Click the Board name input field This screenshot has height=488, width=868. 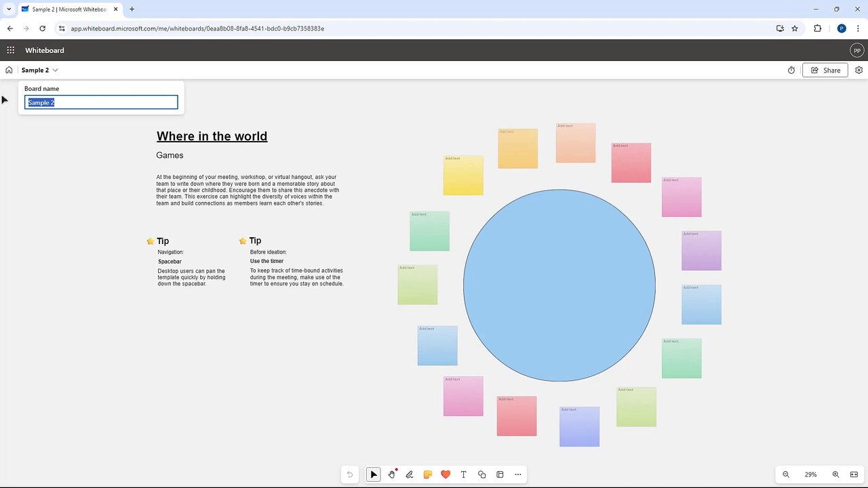101,102
